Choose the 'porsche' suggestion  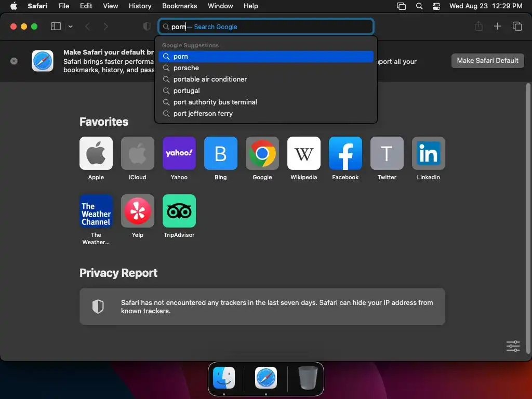pos(266,68)
